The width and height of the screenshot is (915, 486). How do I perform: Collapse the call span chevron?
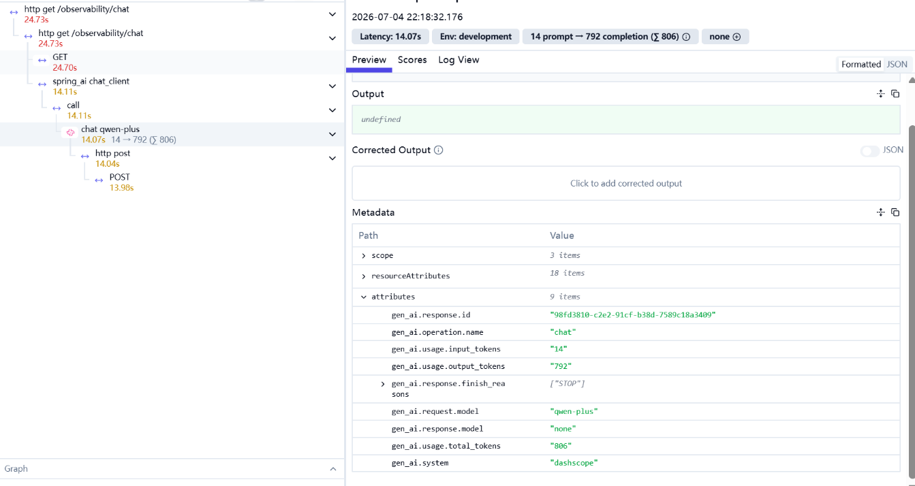tap(332, 110)
